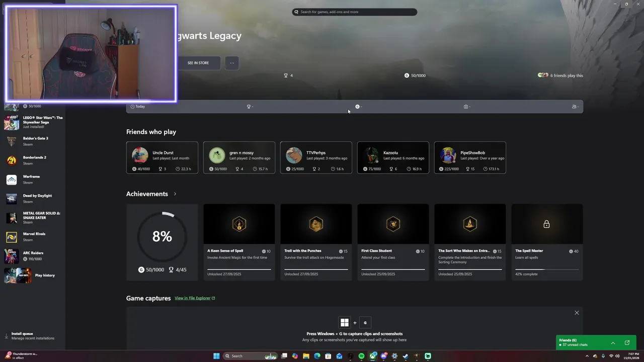Click A Keen Sense of Spell 'Unlocked 27/09/2025' text

pos(224,274)
